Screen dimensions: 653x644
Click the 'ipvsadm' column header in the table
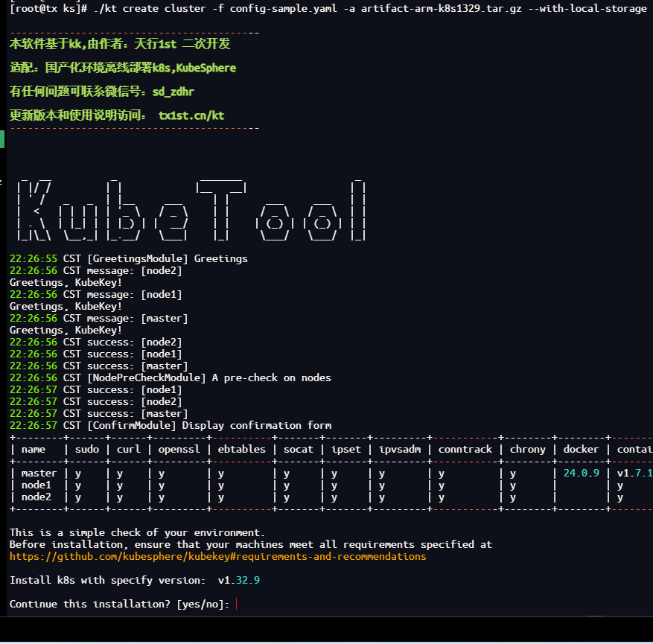(x=400, y=450)
